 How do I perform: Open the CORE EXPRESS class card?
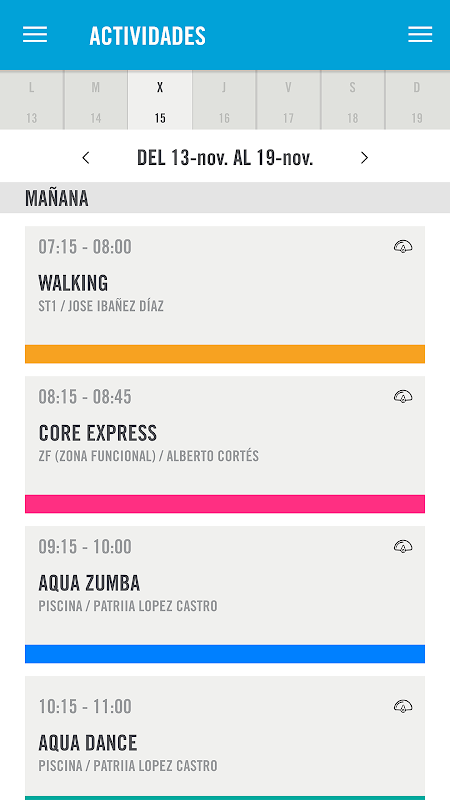[x=225, y=444]
